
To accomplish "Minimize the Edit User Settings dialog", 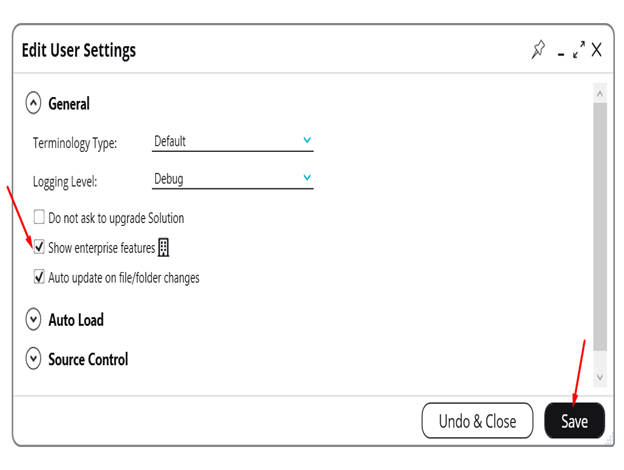I will (x=562, y=52).
